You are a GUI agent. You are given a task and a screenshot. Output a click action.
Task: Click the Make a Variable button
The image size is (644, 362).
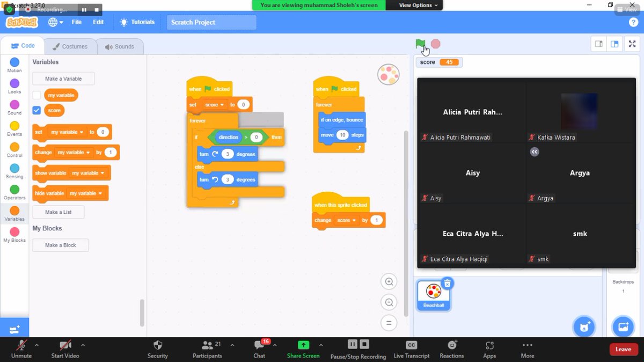pyautogui.click(x=63, y=78)
